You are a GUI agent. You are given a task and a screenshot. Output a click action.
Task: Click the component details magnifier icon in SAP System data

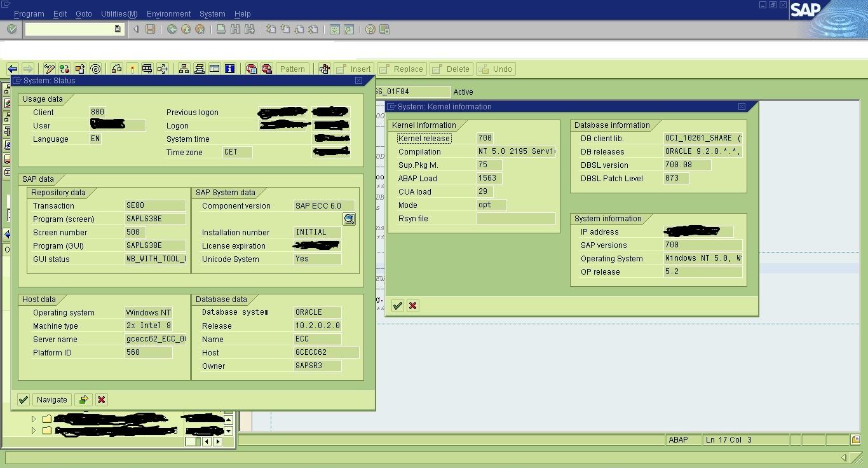coord(349,219)
